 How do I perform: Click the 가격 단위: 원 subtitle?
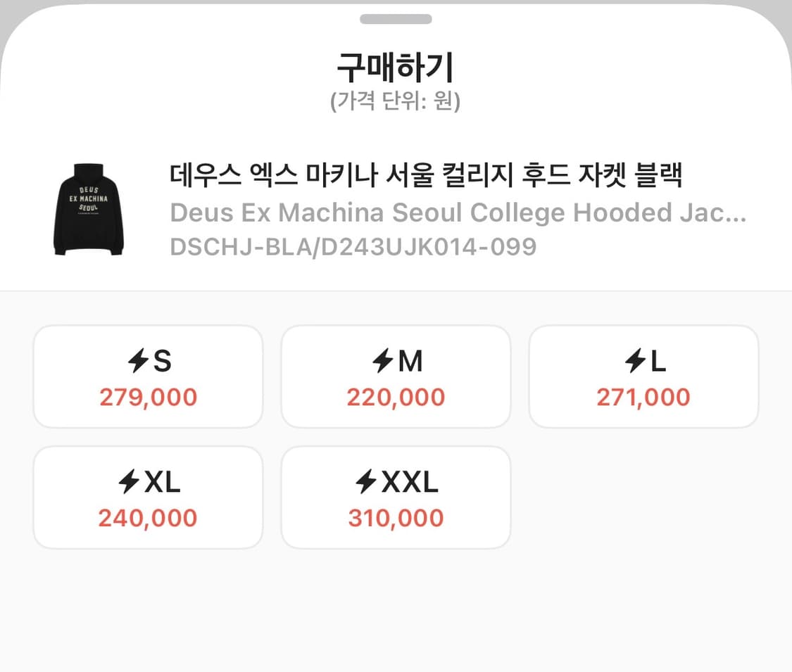395,102
